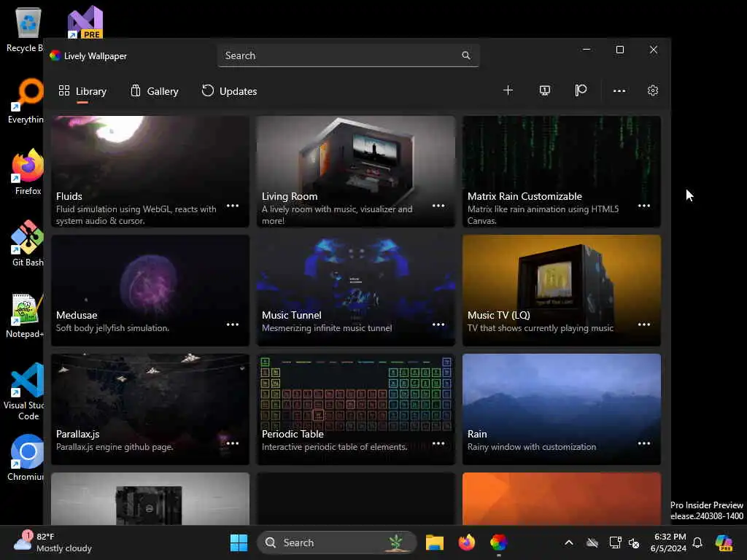Open options menu for Fluids wallpaper

click(233, 206)
